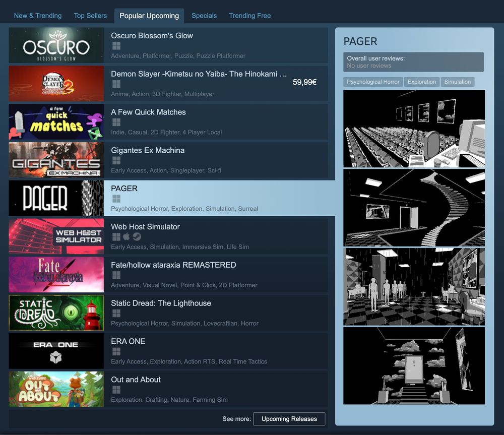
Task: Click tags 'Early Access, Simulation, Immersive Sim, Life Sim'
Action: [180, 247]
